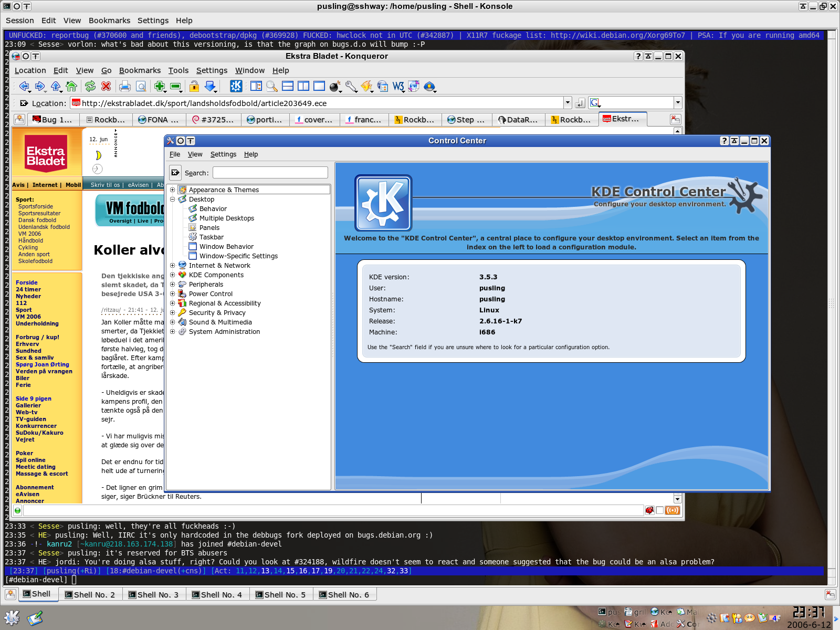This screenshot has height=630, width=840.
Task: Toggle the navigation panel icon in Konqueror
Action: point(256,86)
